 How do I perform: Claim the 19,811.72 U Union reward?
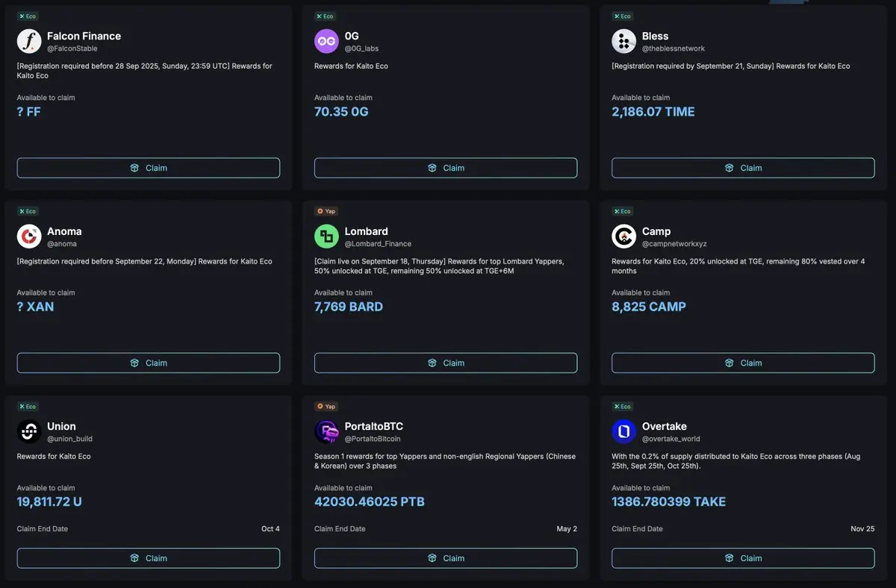pyautogui.click(x=149, y=558)
